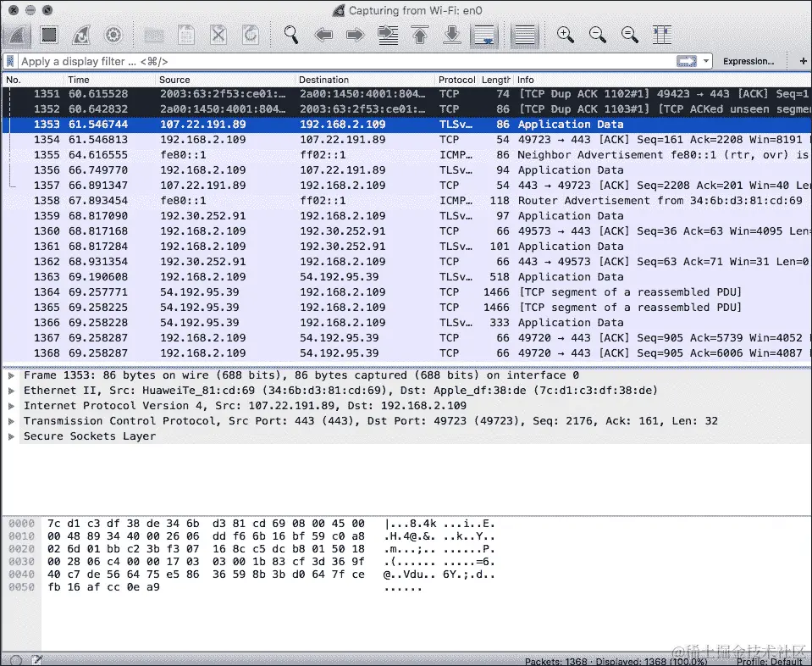Start a new capture with the shark fin icon
Viewport: 812px width, 666px height.
tap(15, 35)
